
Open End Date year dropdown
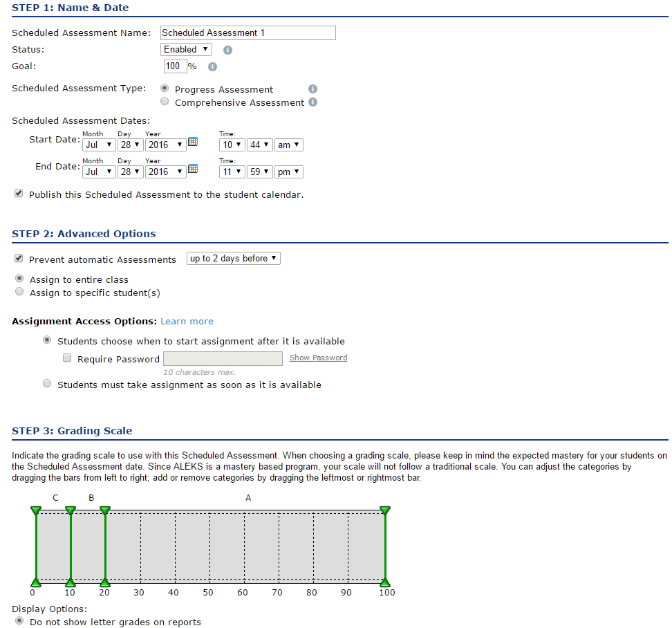pos(166,172)
